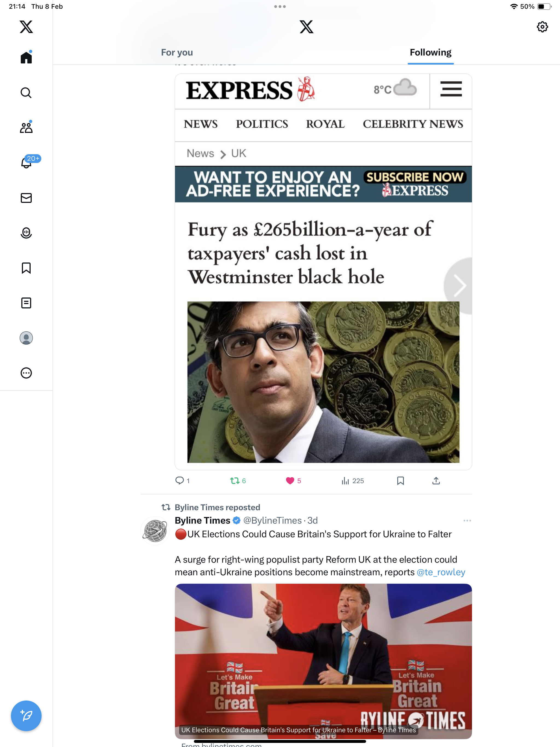The image size is (560, 747).
Task: Open Lists icon in sidebar
Action: tap(26, 303)
